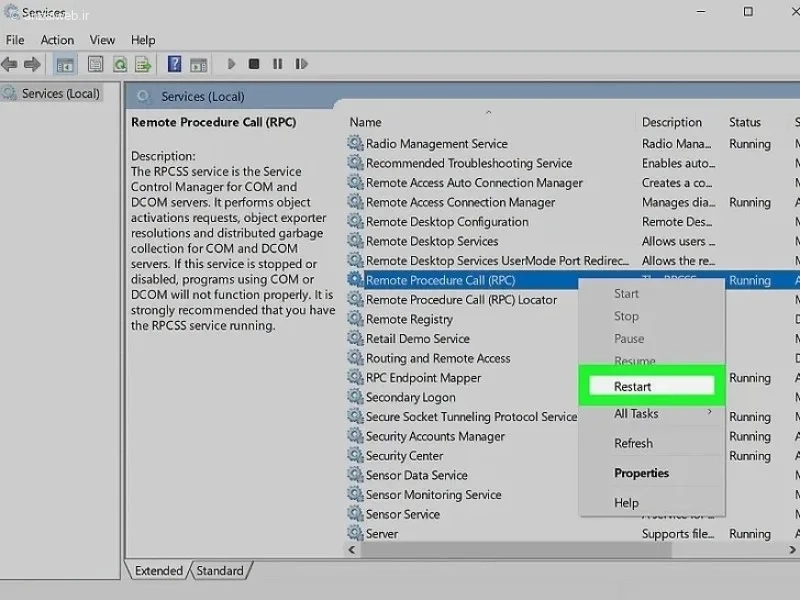This screenshot has height=600, width=800.
Task: Switch to the Extended tab
Action: click(159, 570)
